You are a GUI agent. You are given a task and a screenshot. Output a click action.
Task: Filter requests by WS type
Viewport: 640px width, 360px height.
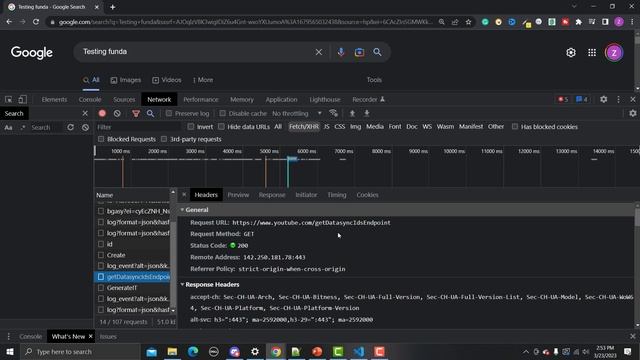pos(427,127)
